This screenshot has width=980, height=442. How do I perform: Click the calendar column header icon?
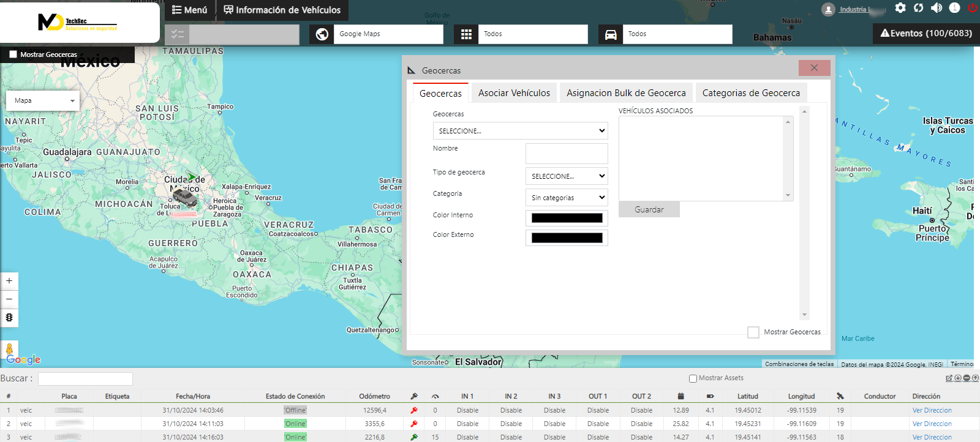(x=680, y=396)
